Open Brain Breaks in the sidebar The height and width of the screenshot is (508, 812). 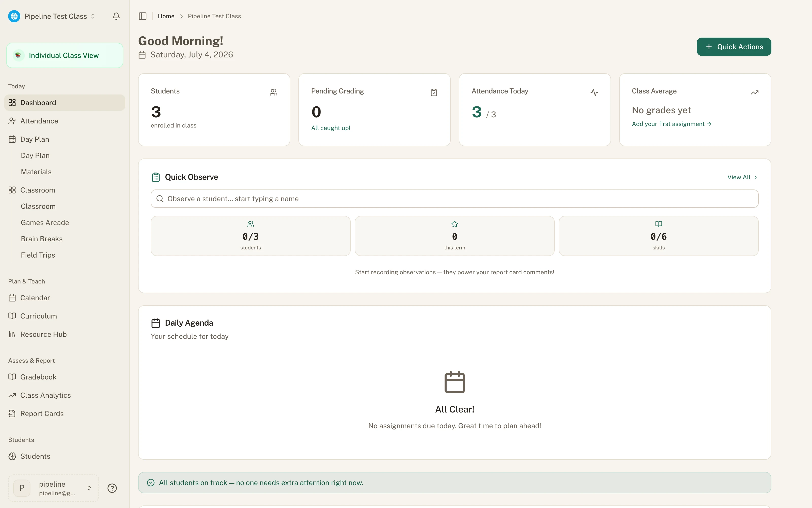42,239
